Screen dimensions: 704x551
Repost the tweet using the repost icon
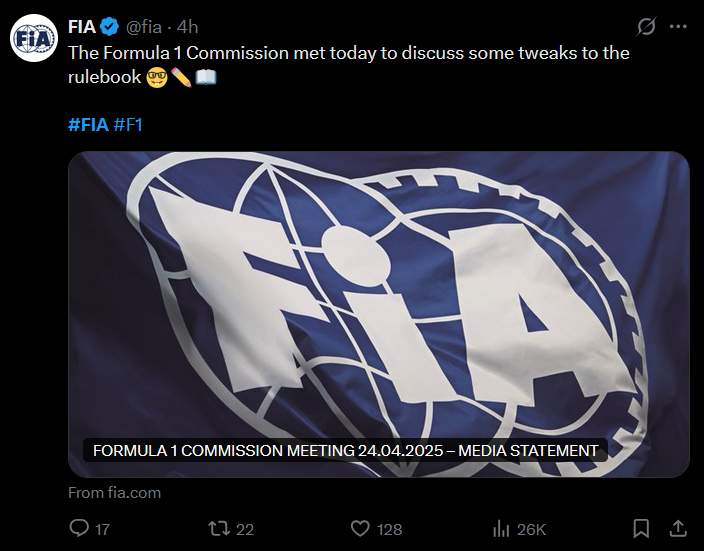click(216, 528)
